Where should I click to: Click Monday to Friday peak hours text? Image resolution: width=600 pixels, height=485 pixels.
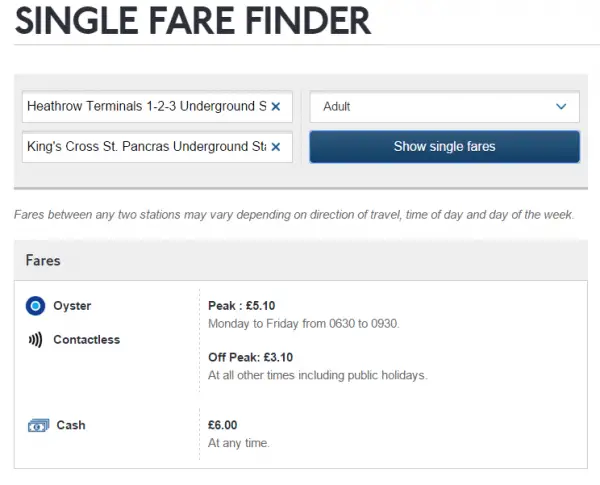[303, 324]
